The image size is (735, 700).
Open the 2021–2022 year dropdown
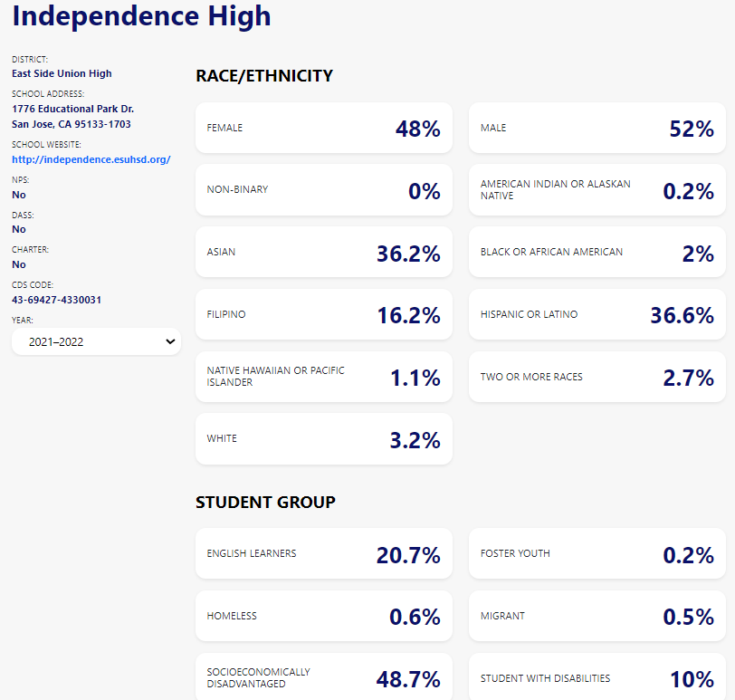click(95, 341)
